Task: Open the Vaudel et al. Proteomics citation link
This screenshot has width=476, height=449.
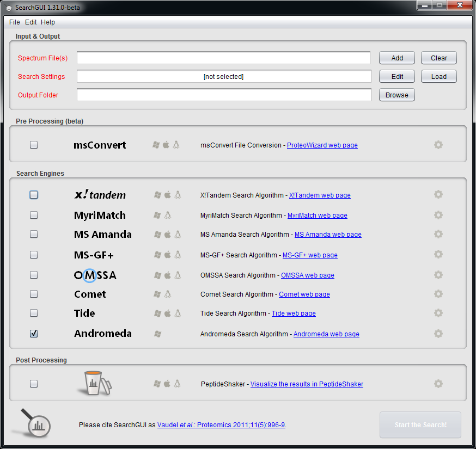Action: pos(221,425)
